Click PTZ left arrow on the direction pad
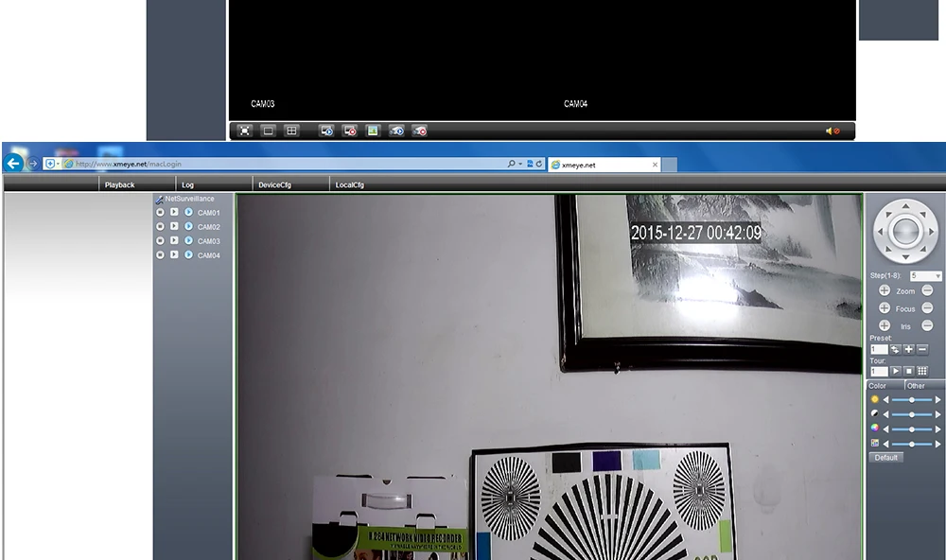Viewport: 946px width, 560px height. point(880,231)
